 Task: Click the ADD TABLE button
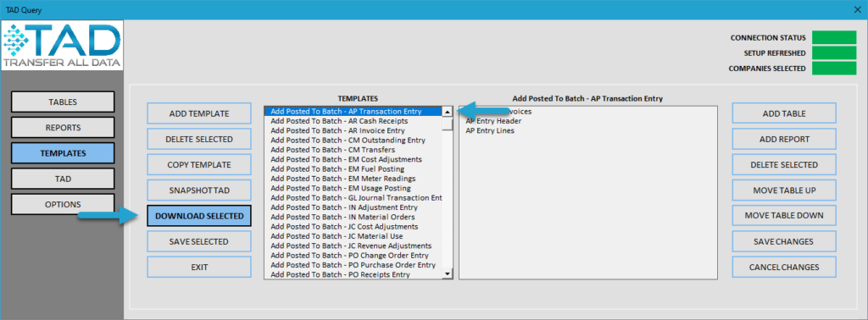coord(784,113)
